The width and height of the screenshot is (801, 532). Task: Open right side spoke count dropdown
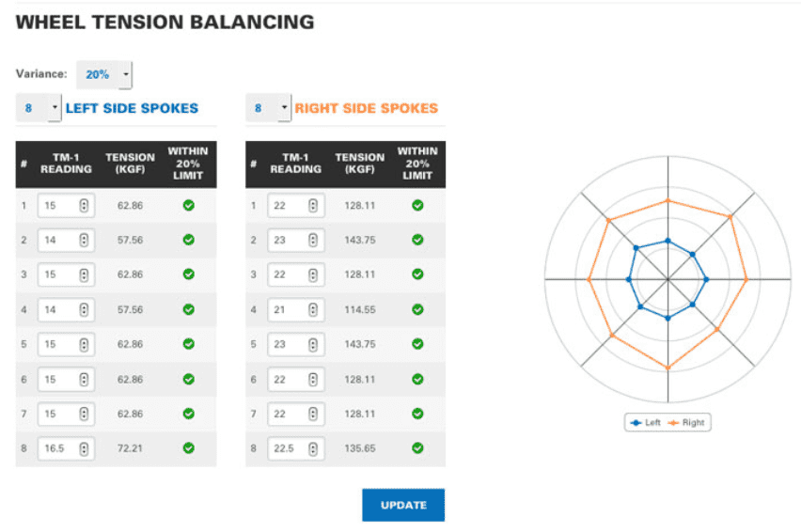point(269,108)
